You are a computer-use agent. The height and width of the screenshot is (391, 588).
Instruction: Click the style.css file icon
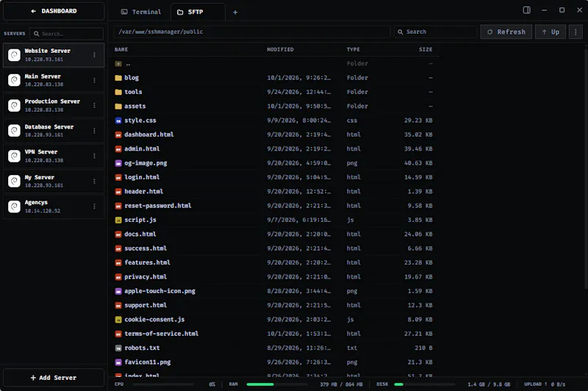tap(118, 121)
